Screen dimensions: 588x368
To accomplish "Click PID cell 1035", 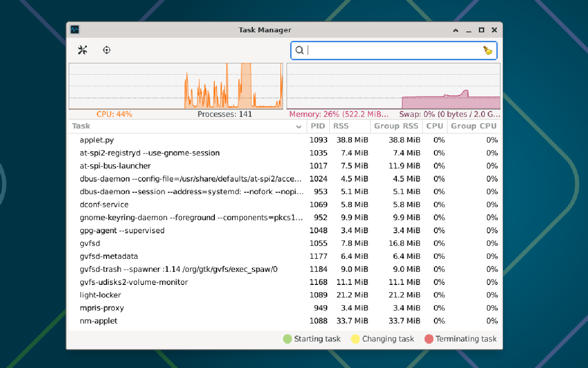I will [318, 153].
